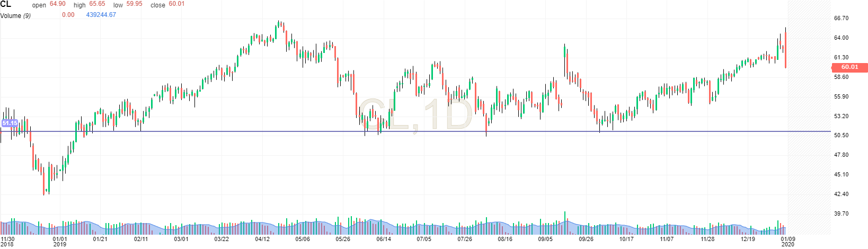Click the last red candle at 60.01
The height and width of the screenshot is (249, 868).
(x=785, y=50)
